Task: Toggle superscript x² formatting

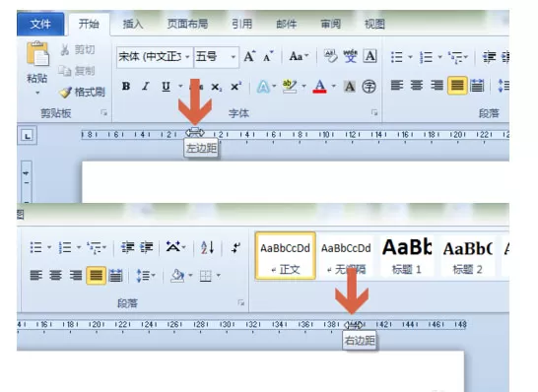Action: click(x=235, y=87)
